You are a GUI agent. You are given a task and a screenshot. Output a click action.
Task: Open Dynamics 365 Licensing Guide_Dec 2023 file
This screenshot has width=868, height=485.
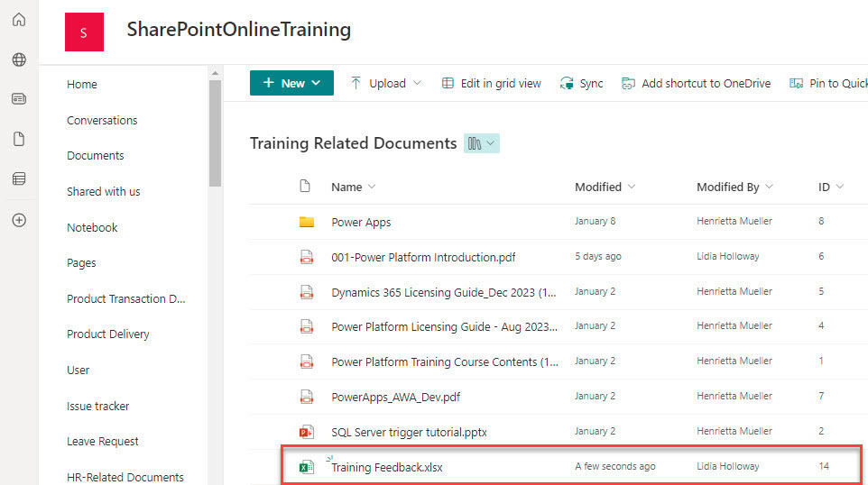pyautogui.click(x=444, y=292)
